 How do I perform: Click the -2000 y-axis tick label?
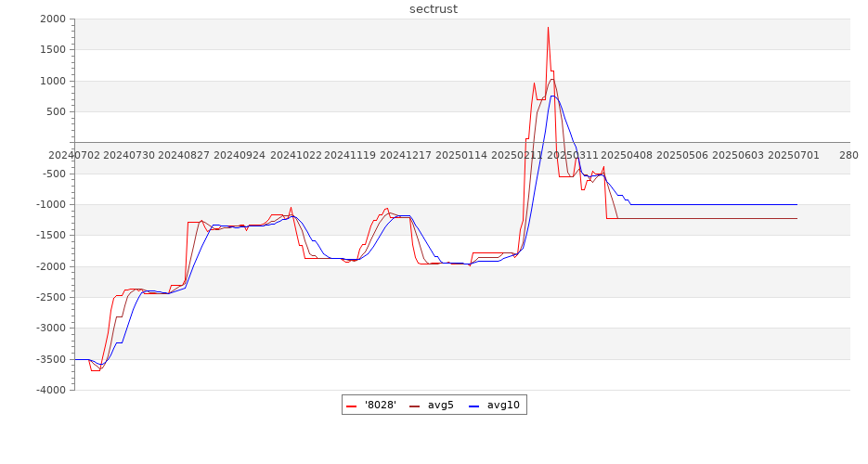point(51,266)
